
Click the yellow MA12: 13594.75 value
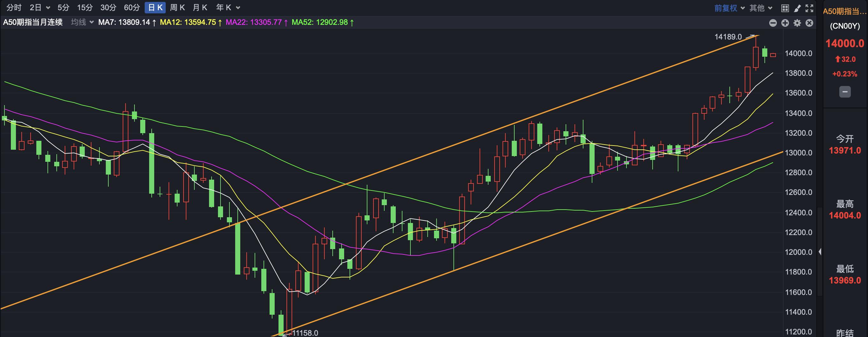(x=188, y=23)
